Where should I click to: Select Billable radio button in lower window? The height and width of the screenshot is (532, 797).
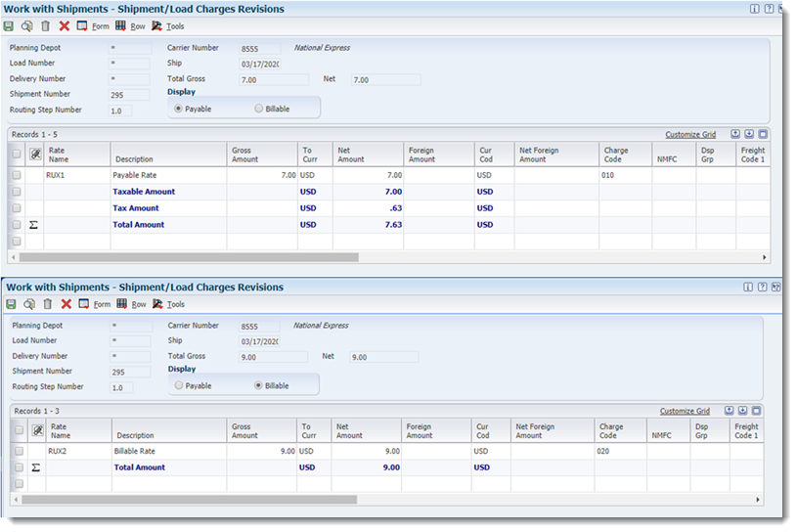(x=258, y=385)
